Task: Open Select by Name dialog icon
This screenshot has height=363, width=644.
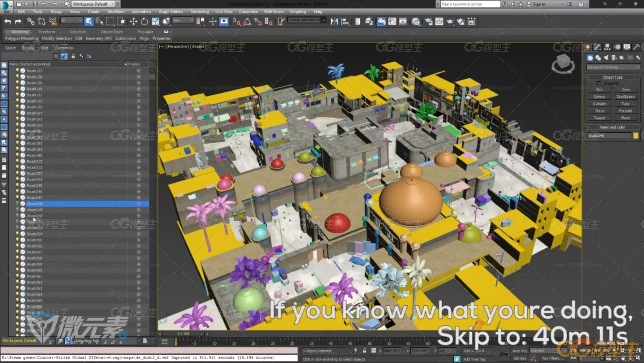Action: (x=99, y=21)
